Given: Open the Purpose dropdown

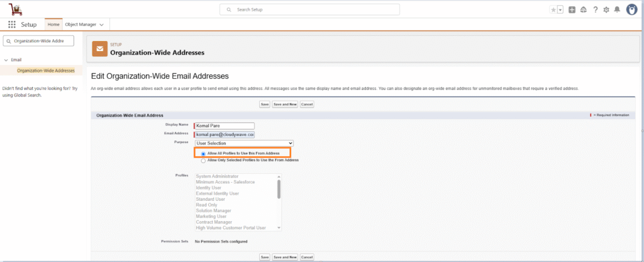Looking at the screenshot, I should (x=244, y=143).
